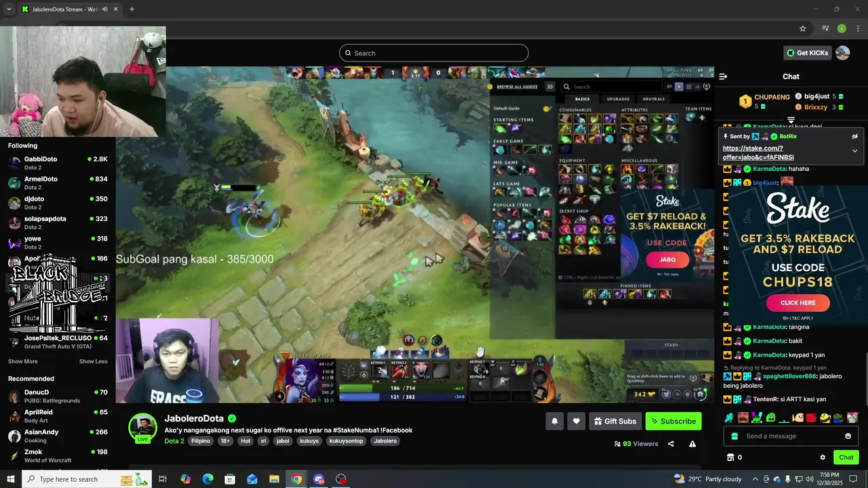This screenshot has height=488, width=868.
Task: Open AsianAndy recommended channel
Action: (x=58, y=436)
